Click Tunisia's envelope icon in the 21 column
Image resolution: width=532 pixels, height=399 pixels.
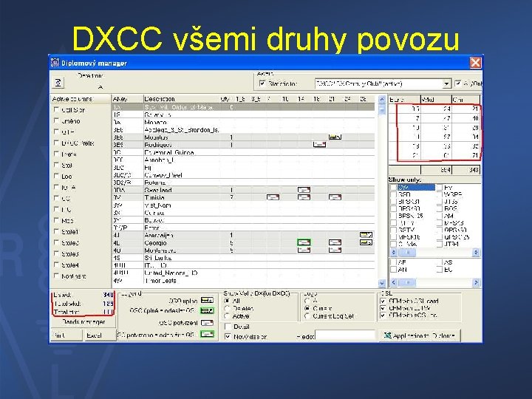click(335, 197)
